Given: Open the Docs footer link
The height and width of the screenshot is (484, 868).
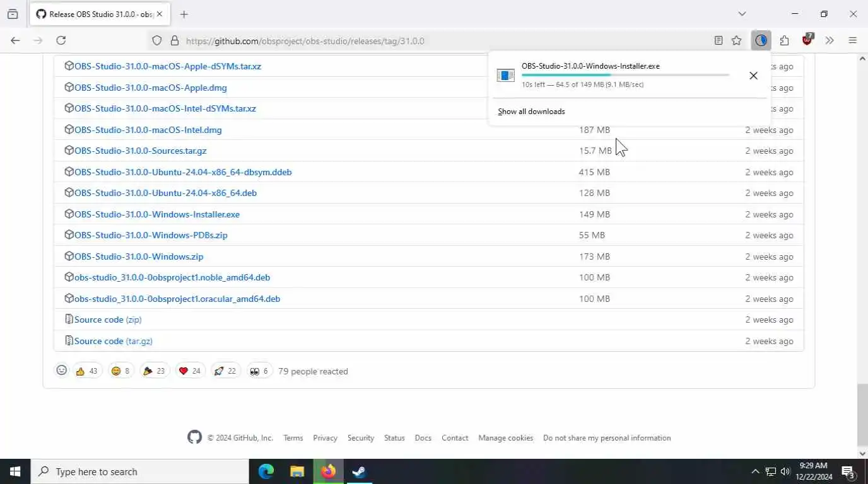Looking at the screenshot, I should point(423,438).
